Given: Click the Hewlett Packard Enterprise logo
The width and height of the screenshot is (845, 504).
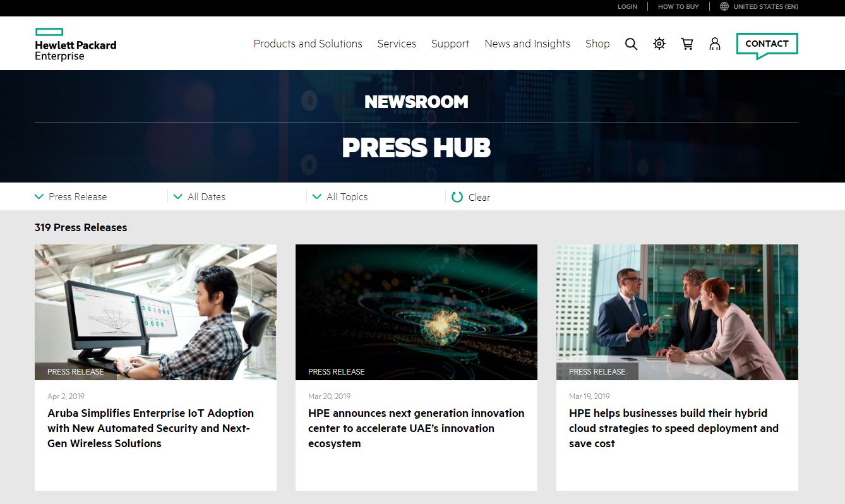Looking at the screenshot, I should (76, 44).
